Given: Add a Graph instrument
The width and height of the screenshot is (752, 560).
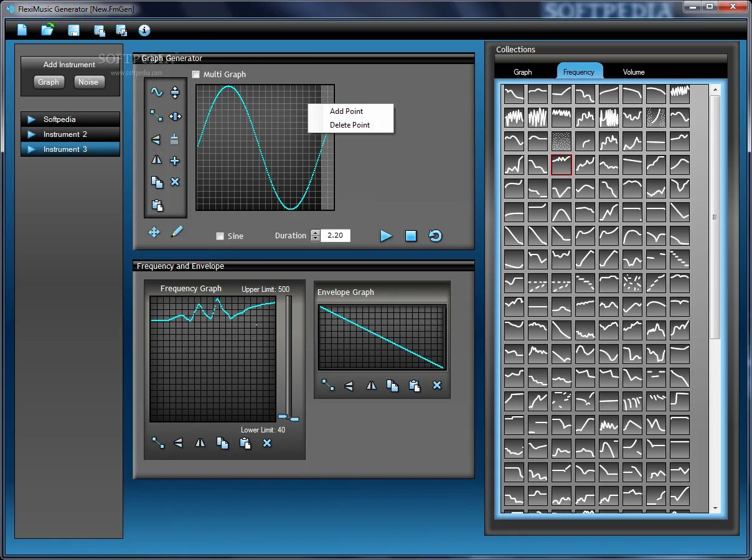Looking at the screenshot, I should (x=49, y=82).
